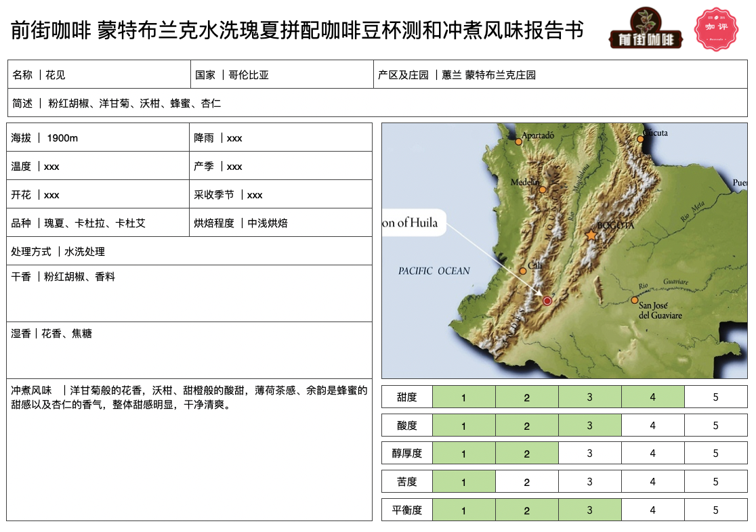Screen dimensions: 756x532
Task: Select acidity (酸度) score 4 cell
Action: pos(652,426)
